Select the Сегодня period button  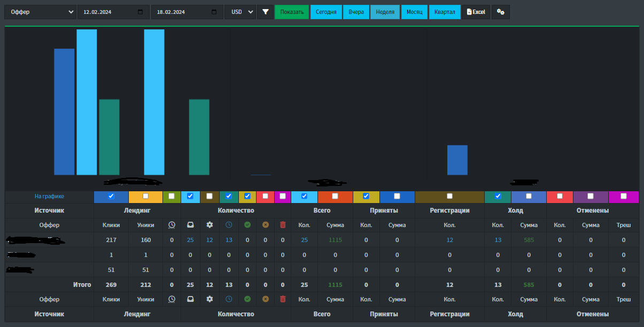[326, 12]
